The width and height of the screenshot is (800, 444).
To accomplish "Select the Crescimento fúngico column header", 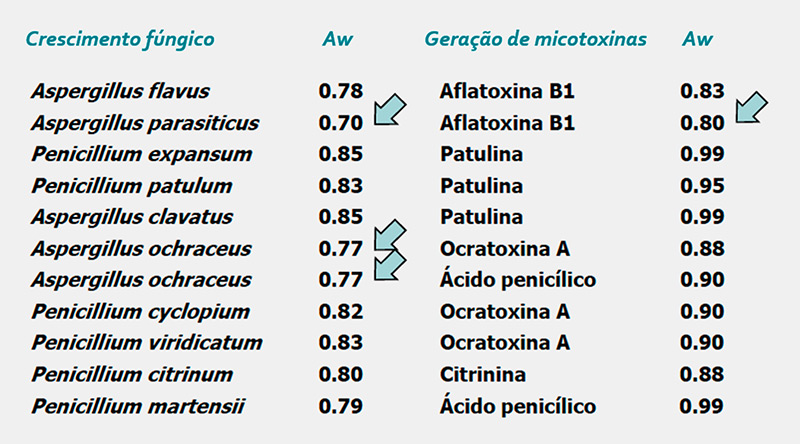I will point(119,39).
